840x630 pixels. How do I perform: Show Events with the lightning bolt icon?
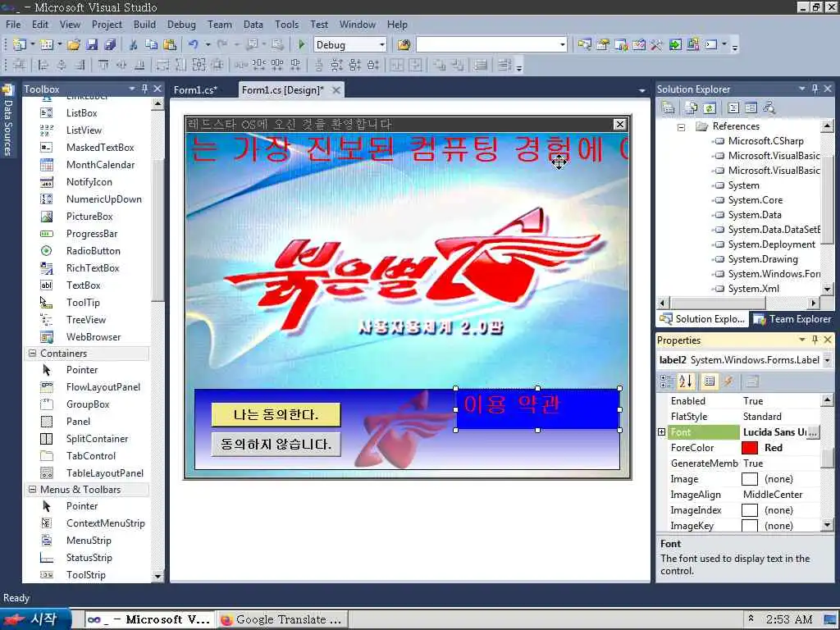[x=728, y=381]
